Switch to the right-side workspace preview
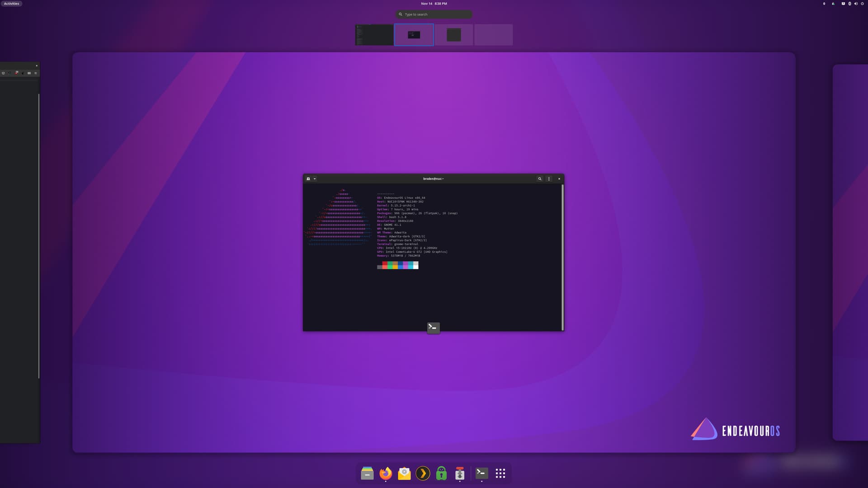This screenshot has height=488, width=868. (850, 252)
